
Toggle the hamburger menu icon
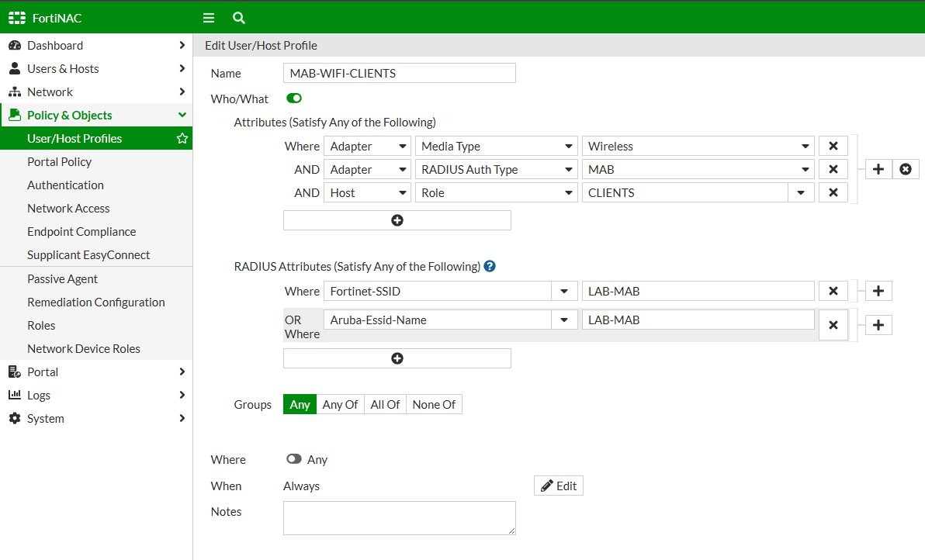(x=209, y=19)
